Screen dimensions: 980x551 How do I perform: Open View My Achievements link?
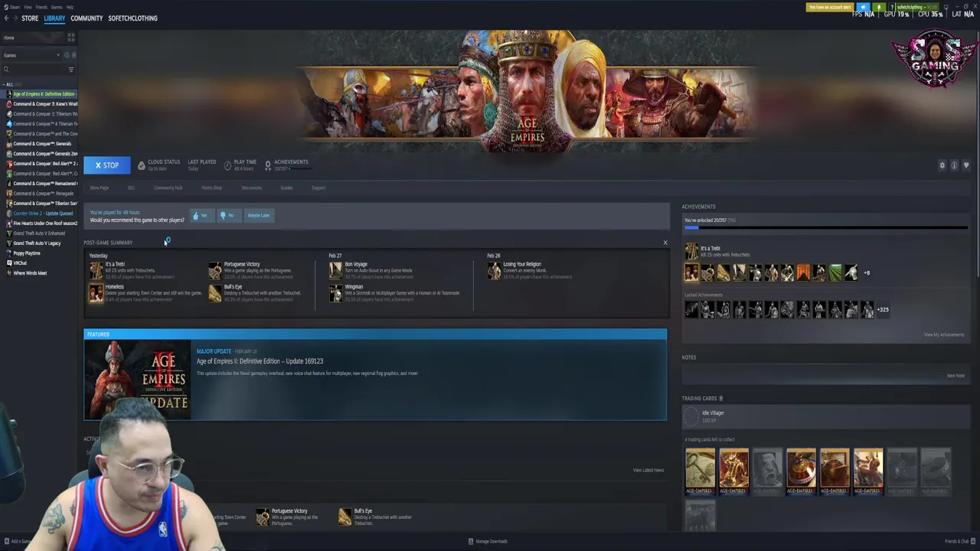coord(944,334)
